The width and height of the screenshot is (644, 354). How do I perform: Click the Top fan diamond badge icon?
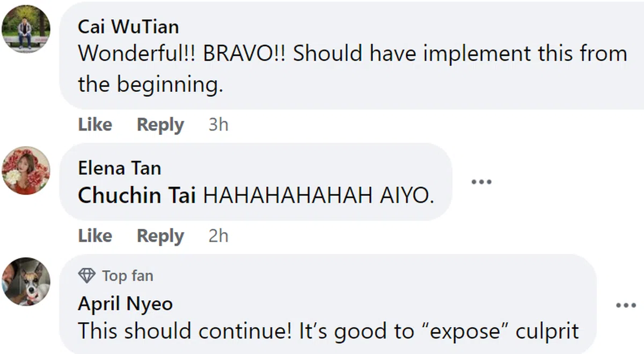[87, 276]
